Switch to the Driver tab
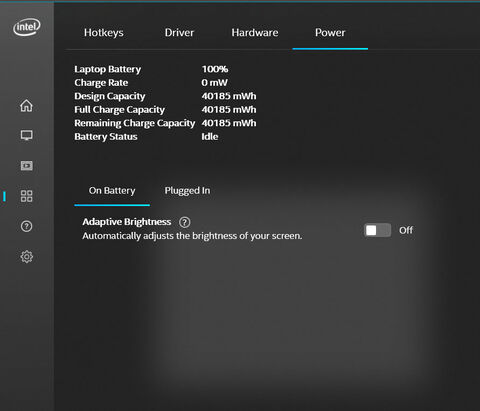 (179, 33)
